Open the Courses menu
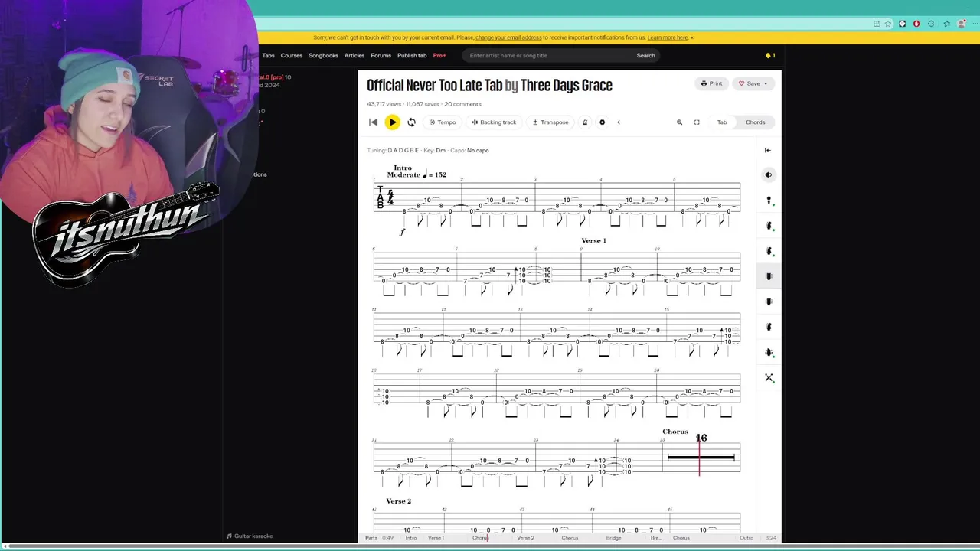 pos(291,55)
